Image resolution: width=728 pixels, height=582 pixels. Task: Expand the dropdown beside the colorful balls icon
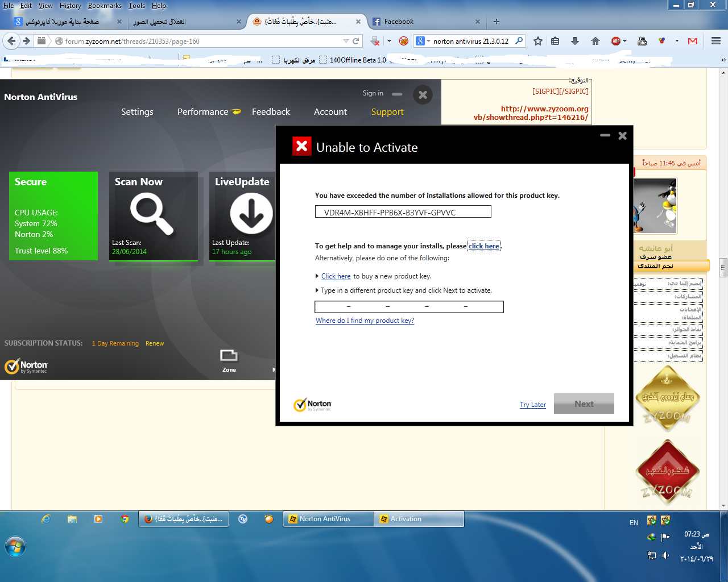pyautogui.click(x=677, y=41)
